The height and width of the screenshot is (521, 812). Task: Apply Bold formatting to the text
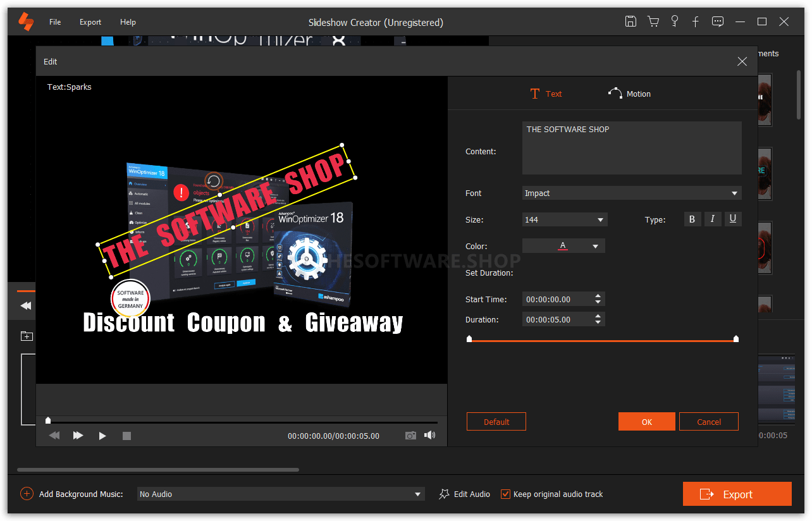[x=692, y=219]
